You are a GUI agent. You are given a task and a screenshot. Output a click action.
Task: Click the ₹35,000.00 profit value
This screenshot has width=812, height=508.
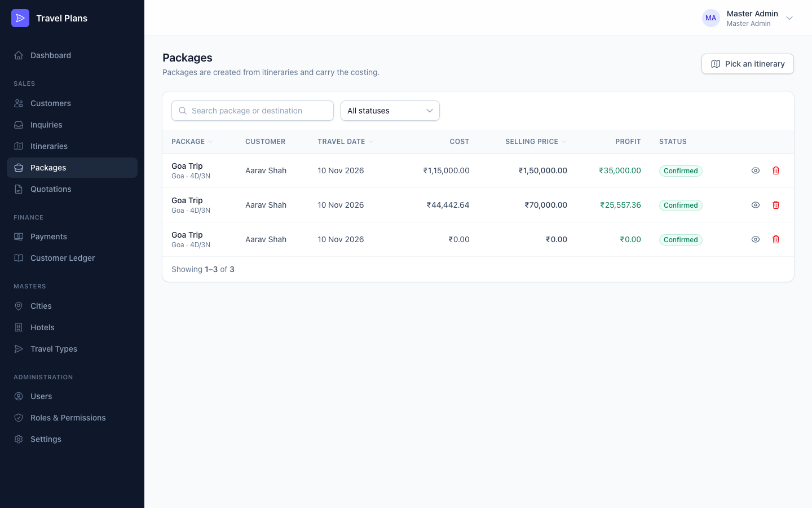(620, 170)
